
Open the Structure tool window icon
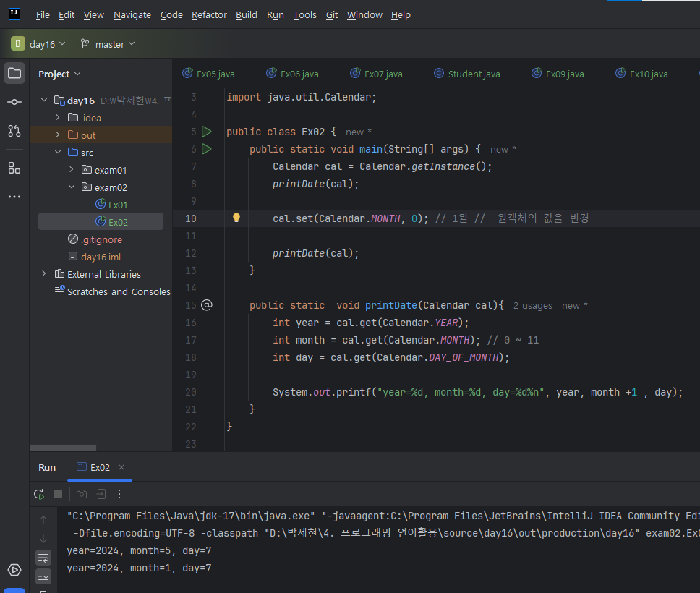click(x=14, y=168)
